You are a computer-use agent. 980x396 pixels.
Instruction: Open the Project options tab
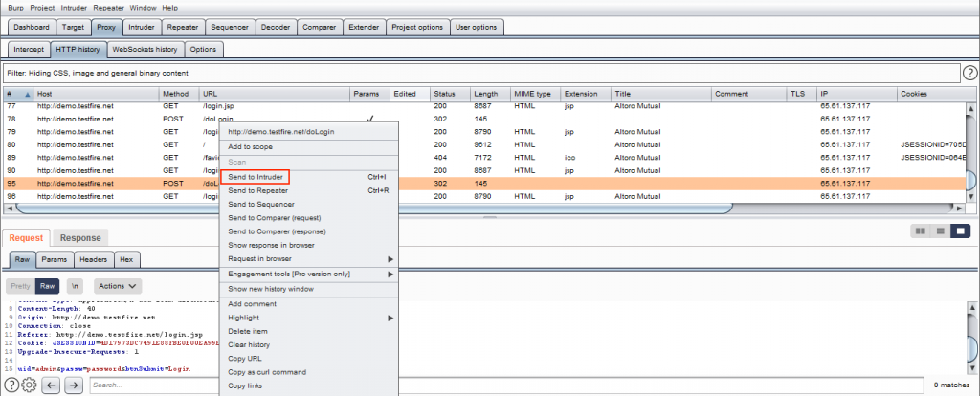click(x=417, y=27)
